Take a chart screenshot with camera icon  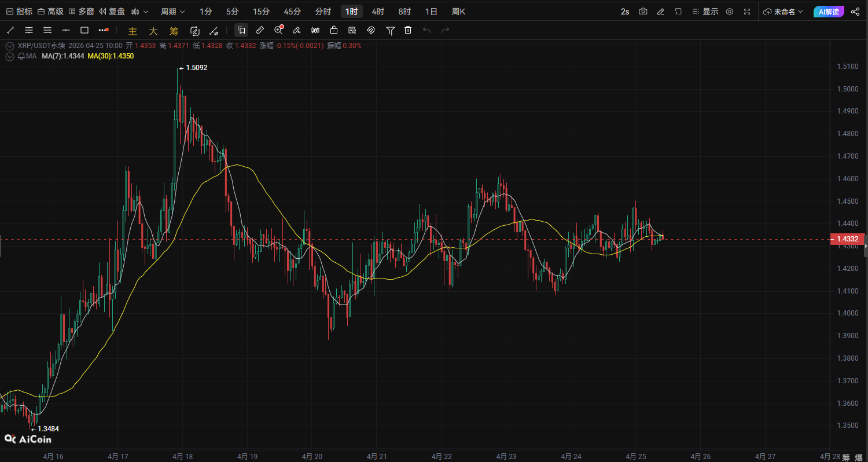643,12
